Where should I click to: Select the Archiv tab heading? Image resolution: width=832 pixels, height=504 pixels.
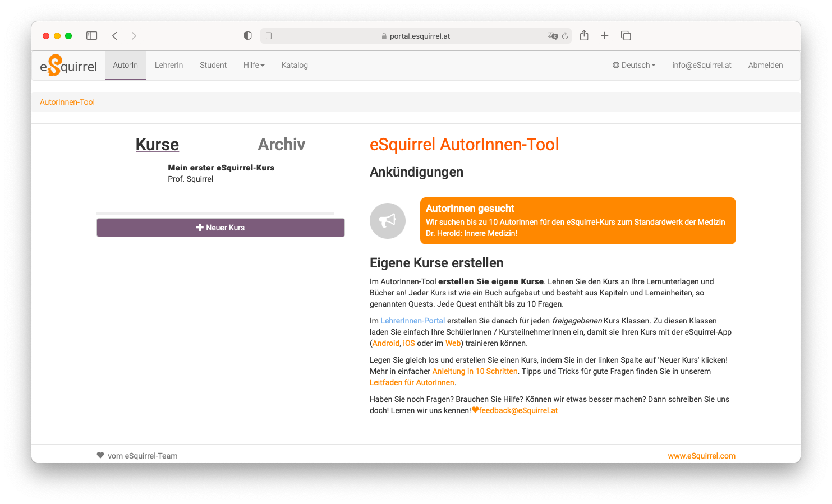(x=282, y=145)
